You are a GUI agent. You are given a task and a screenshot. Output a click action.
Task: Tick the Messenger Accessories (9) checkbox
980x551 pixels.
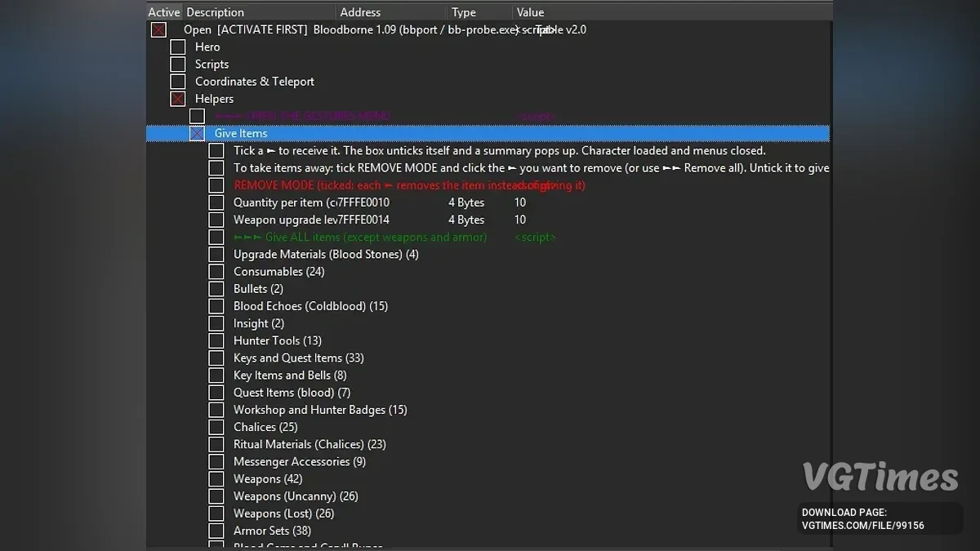[x=216, y=462]
